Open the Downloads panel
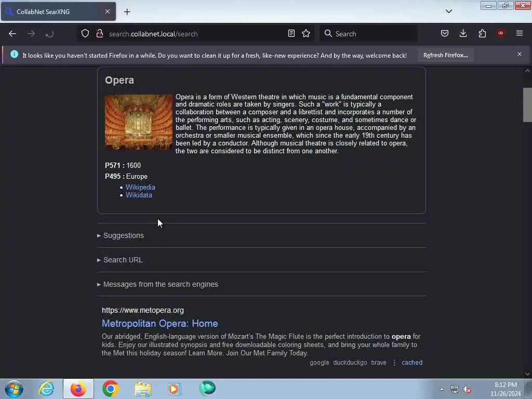This screenshot has height=399, width=532. pos(463,34)
